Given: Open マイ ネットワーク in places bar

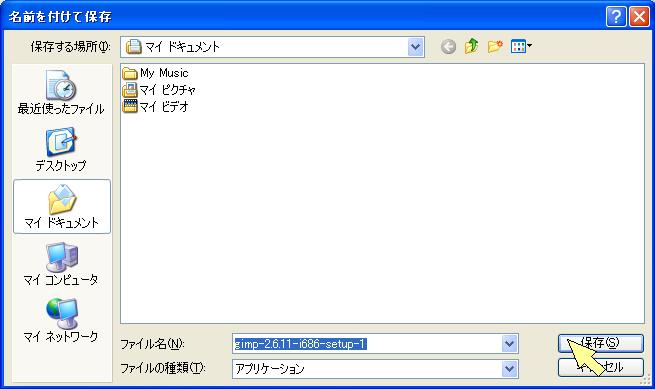Looking at the screenshot, I should [x=61, y=320].
